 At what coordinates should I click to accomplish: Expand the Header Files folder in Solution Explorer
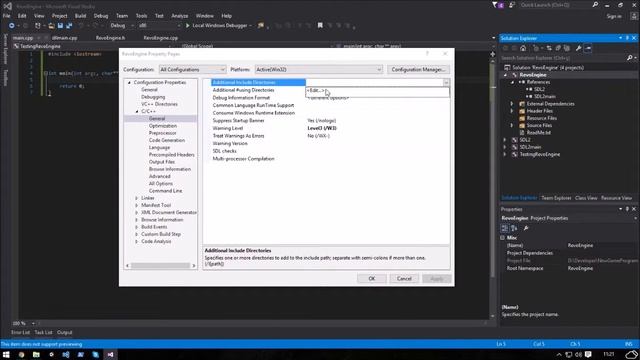pos(512,111)
